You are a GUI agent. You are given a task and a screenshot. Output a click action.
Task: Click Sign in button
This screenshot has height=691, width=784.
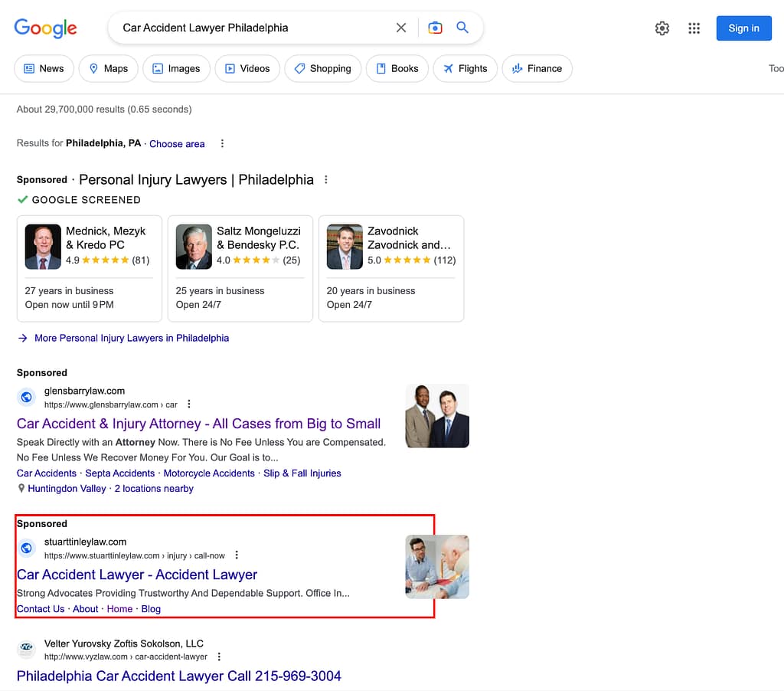pos(743,28)
